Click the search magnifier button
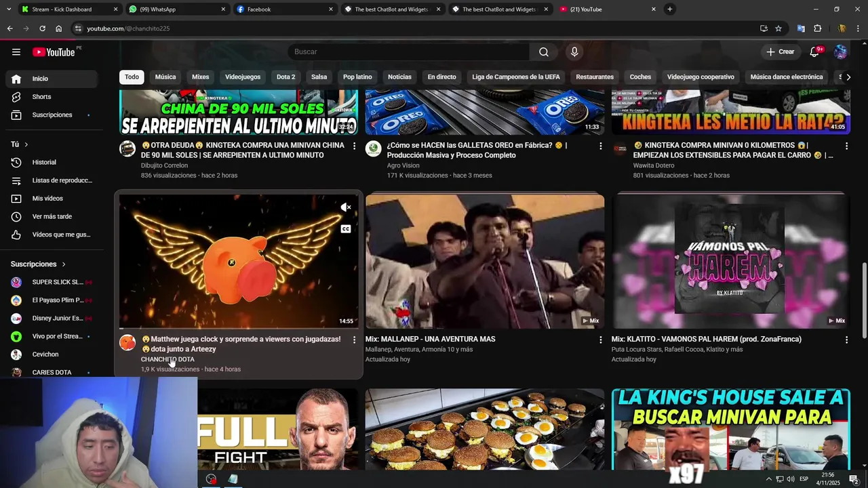This screenshot has width=868, height=488. click(544, 52)
